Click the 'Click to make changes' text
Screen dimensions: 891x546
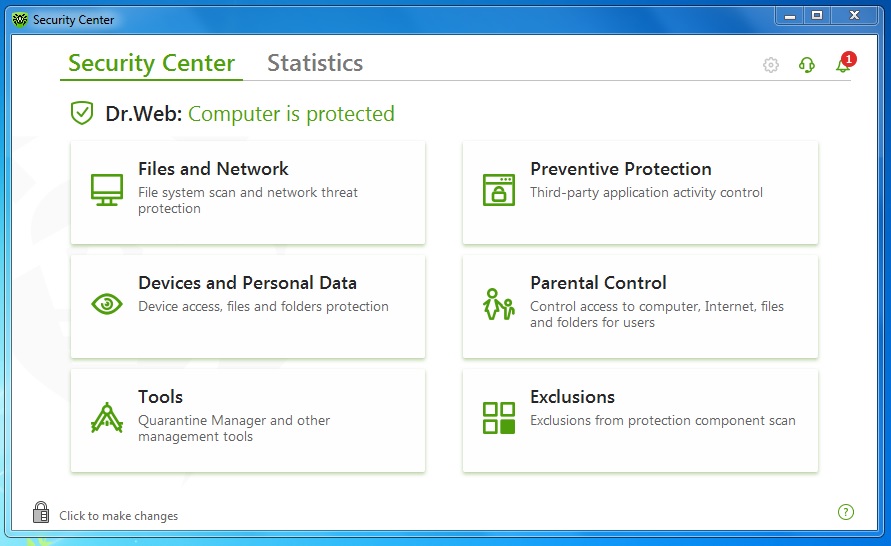pyautogui.click(x=118, y=516)
